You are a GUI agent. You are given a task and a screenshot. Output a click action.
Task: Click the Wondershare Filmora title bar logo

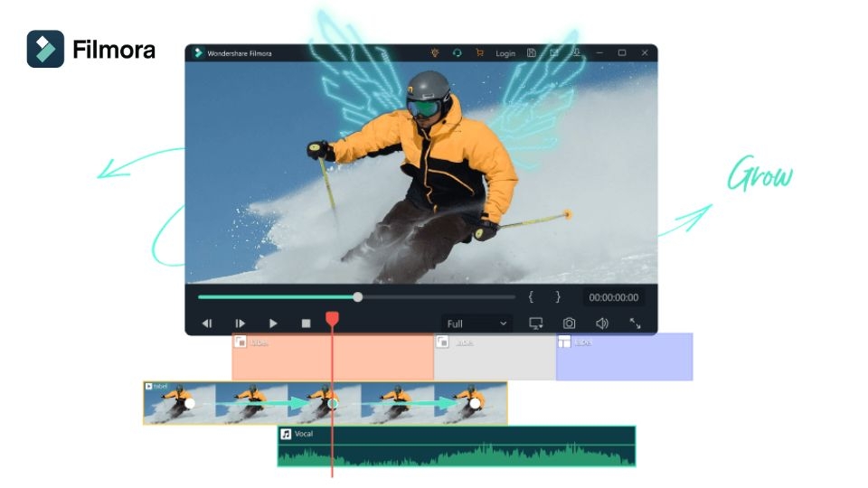pyautogui.click(x=198, y=53)
